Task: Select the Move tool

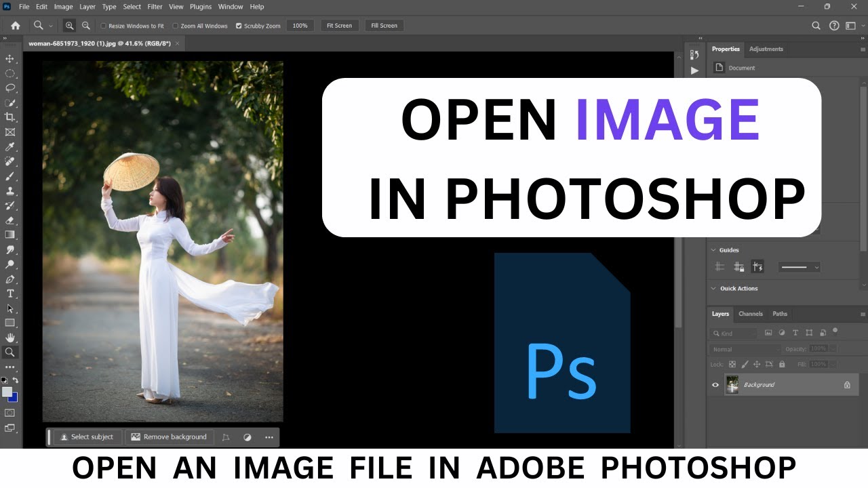Action: click(x=10, y=59)
